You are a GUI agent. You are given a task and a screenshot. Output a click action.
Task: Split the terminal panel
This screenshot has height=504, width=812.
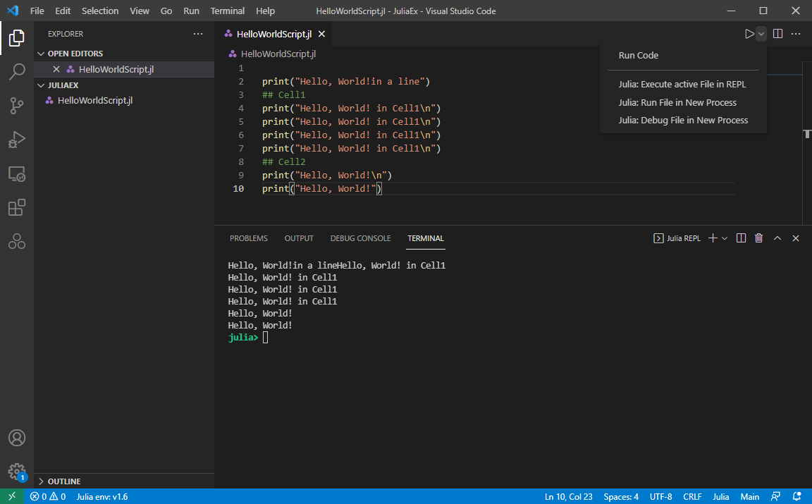point(741,238)
